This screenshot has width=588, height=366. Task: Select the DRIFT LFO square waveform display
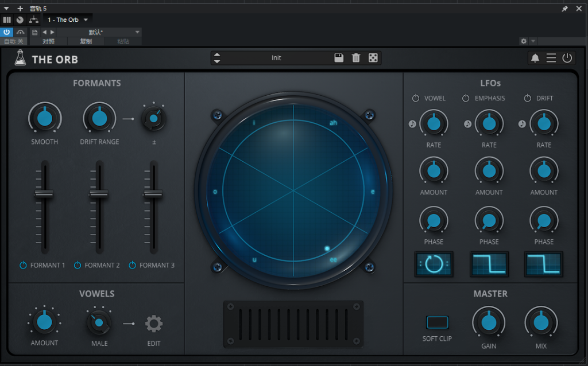click(x=544, y=264)
